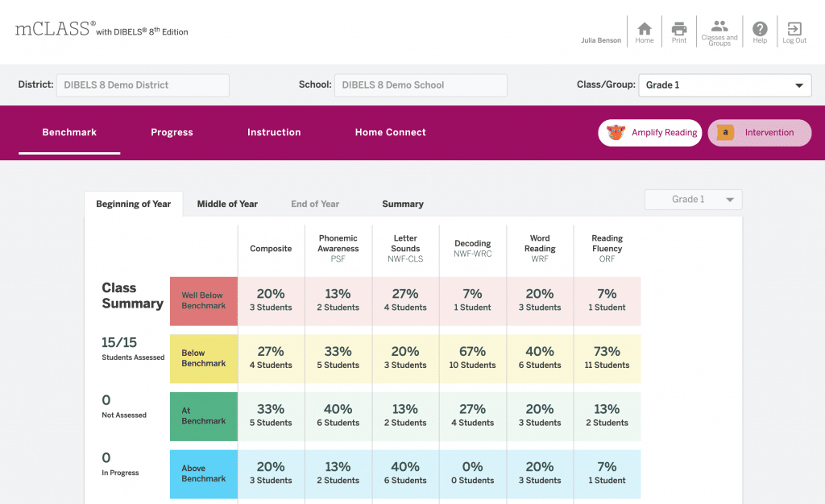The image size is (825, 504).
Task: Click the Decoding NWF-WRC column header
Action: (x=472, y=249)
